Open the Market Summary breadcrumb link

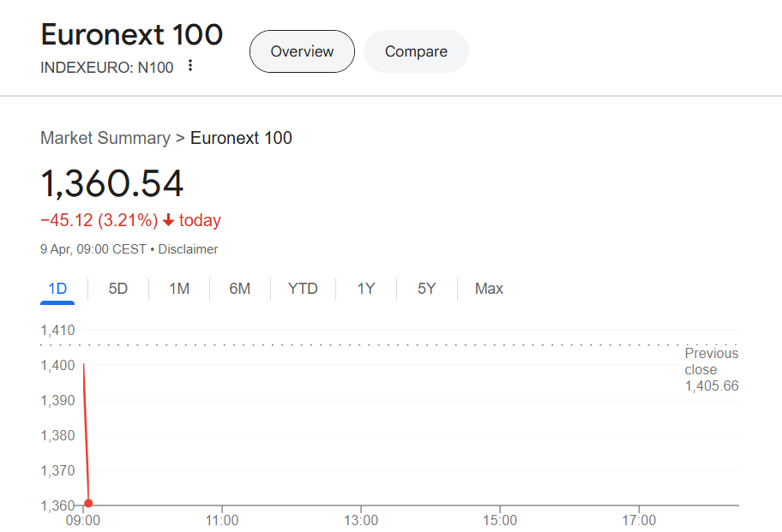[105, 138]
